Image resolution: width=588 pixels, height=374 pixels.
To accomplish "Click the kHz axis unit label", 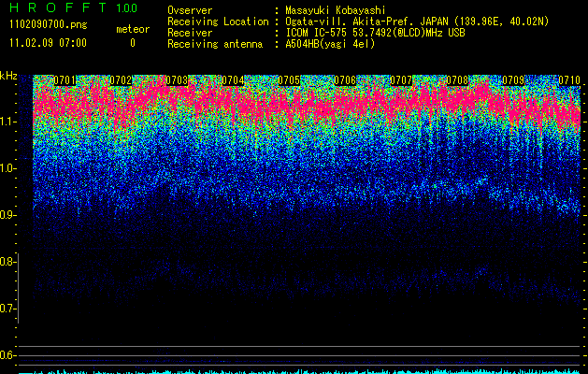I will (x=8, y=76).
